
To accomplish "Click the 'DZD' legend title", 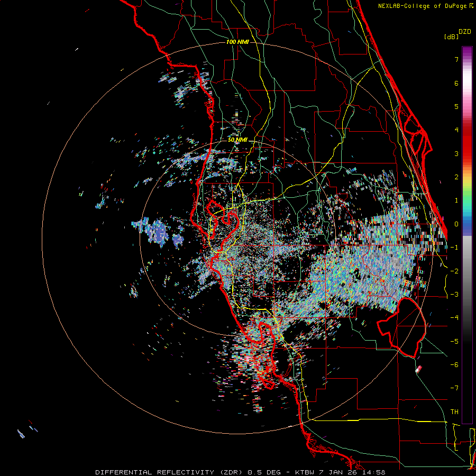I will point(465,32).
